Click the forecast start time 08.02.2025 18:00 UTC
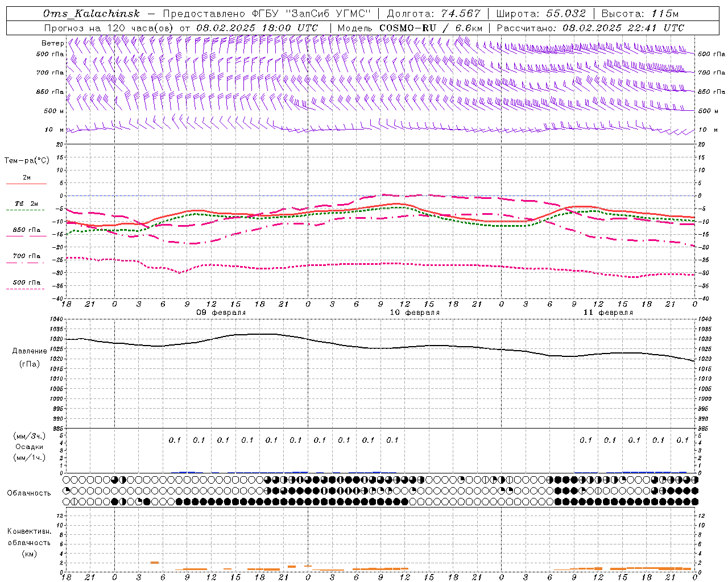Image resolution: width=728 pixels, height=582 pixels. click(257, 28)
